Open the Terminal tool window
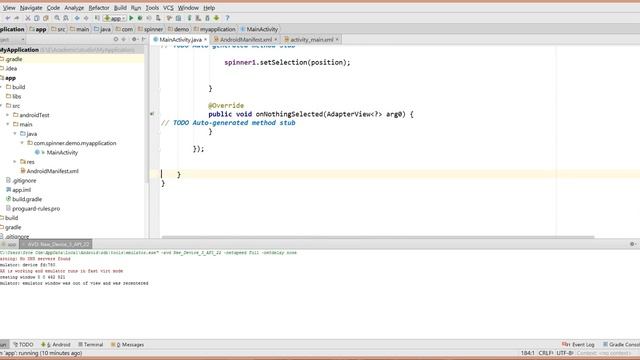Viewport: 640px width, 360px height. 90,344
